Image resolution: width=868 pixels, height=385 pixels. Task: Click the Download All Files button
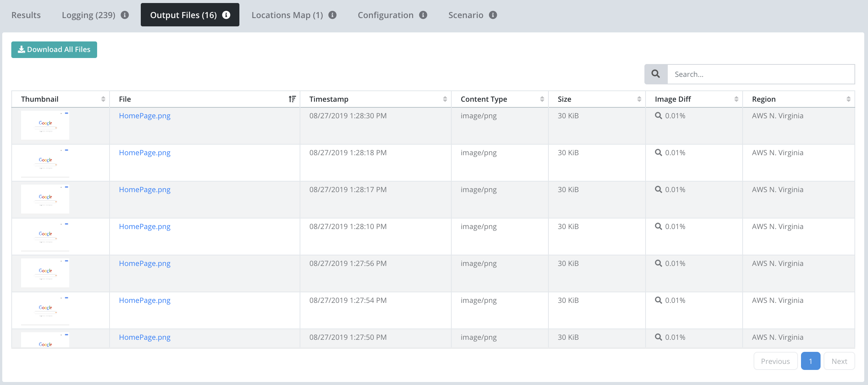click(54, 50)
